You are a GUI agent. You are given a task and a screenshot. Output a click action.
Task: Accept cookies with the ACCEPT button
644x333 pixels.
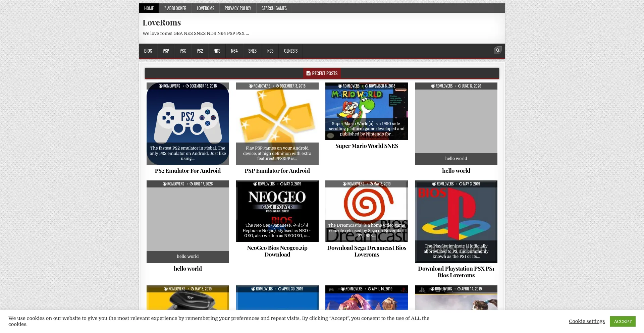(x=623, y=321)
